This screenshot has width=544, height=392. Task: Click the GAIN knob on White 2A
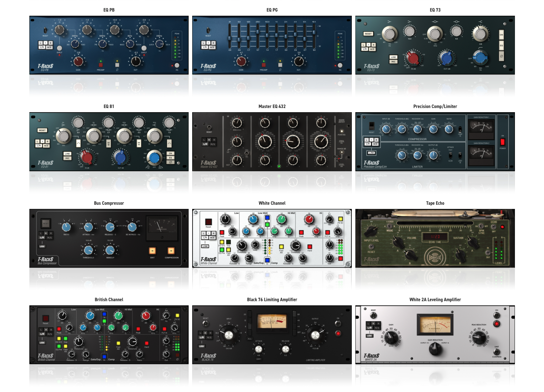point(391,337)
